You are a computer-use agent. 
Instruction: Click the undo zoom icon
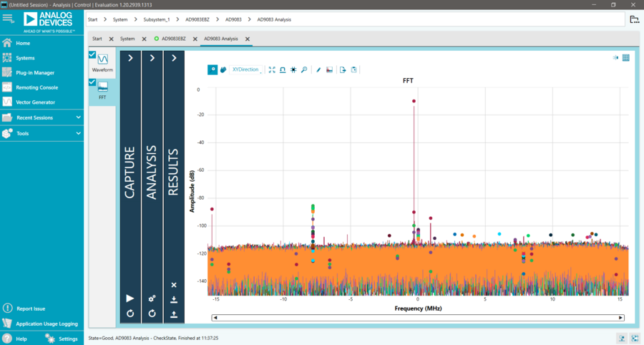283,70
